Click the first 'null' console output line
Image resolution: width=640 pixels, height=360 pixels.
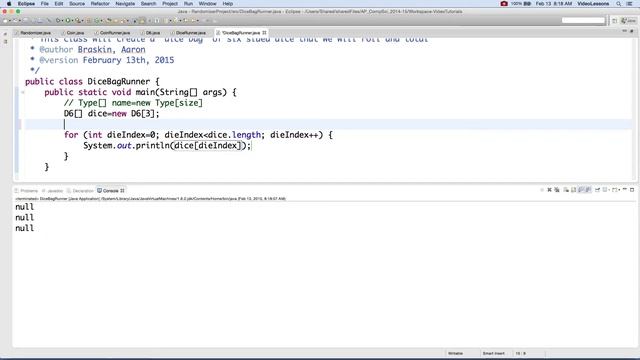click(24, 207)
